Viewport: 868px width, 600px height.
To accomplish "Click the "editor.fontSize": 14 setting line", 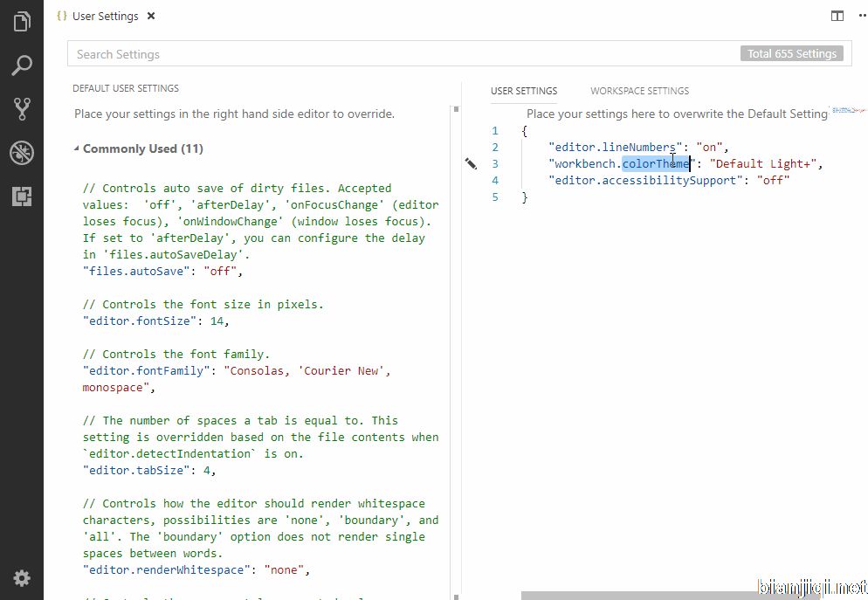I will pyautogui.click(x=155, y=321).
